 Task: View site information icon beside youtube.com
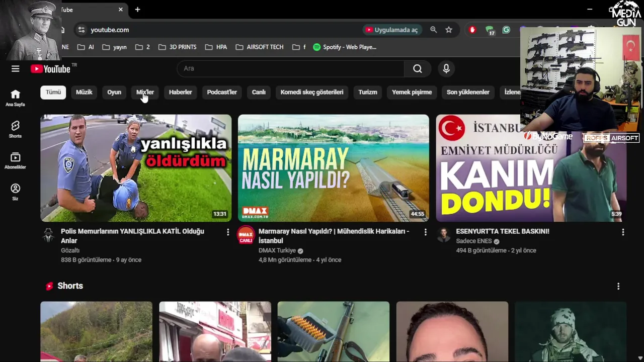81,30
